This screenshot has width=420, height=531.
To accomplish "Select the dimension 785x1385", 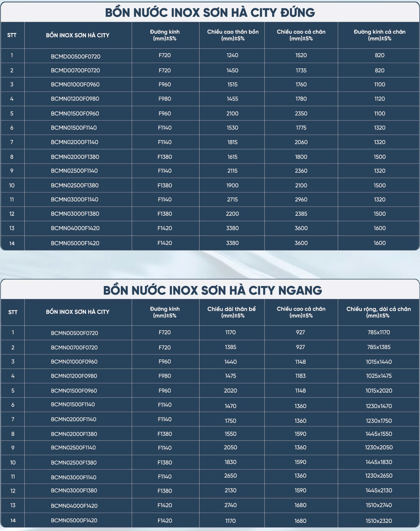I will pyautogui.click(x=379, y=347).
